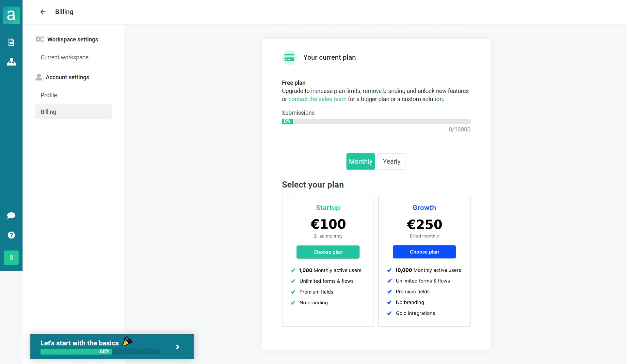Click the app logo in the sidebar
This screenshot has height=364, width=627.
[11, 15]
